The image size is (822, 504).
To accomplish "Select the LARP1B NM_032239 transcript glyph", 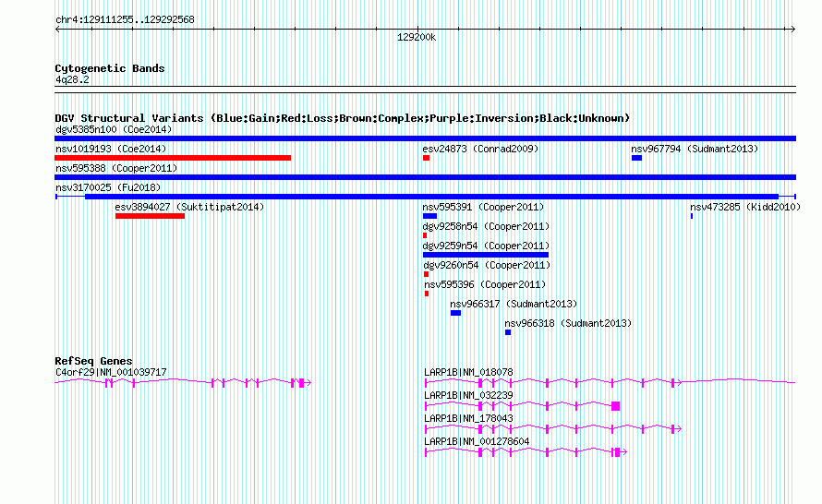I will click(522, 406).
